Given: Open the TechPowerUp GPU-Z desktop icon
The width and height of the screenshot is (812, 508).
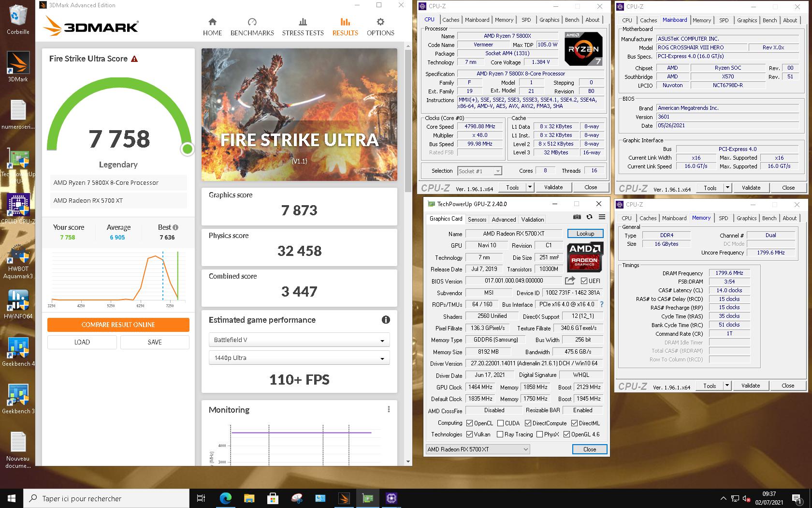Looking at the screenshot, I should 18,166.
